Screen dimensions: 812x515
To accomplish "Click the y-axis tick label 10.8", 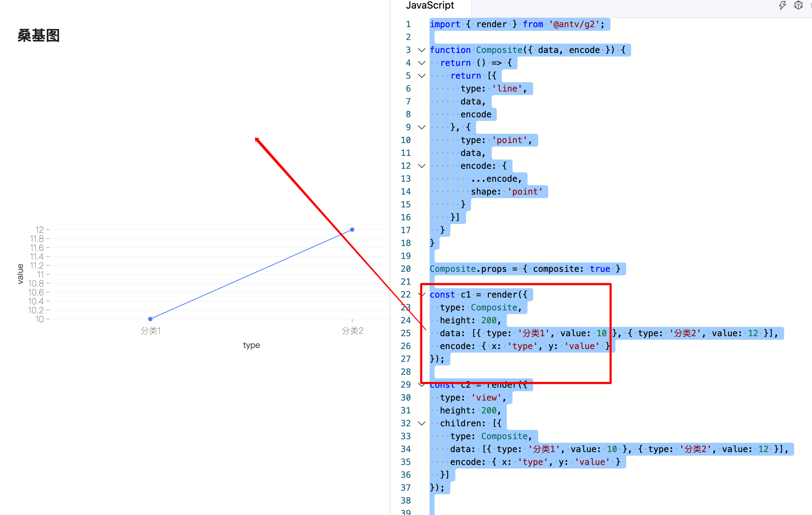I will point(36,283).
